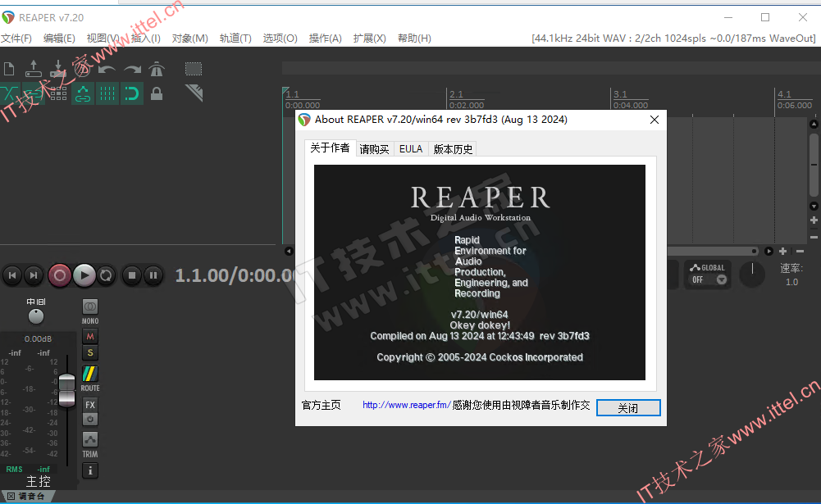Toggle locking padlock button
The height and width of the screenshot is (504, 821).
[157, 93]
